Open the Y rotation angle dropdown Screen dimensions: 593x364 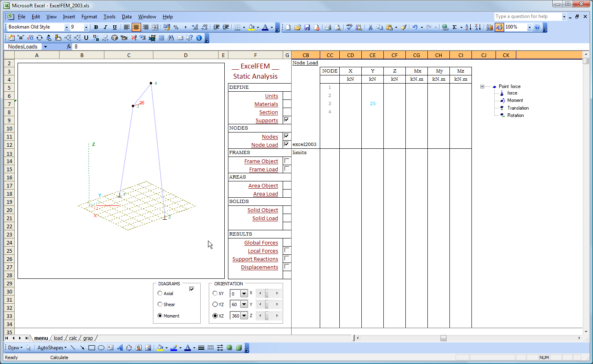pyautogui.click(x=244, y=304)
